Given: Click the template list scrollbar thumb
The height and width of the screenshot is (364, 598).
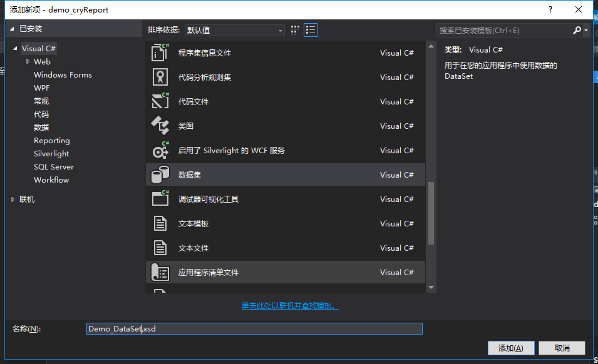Looking at the screenshot, I should click(x=431, y=213).
